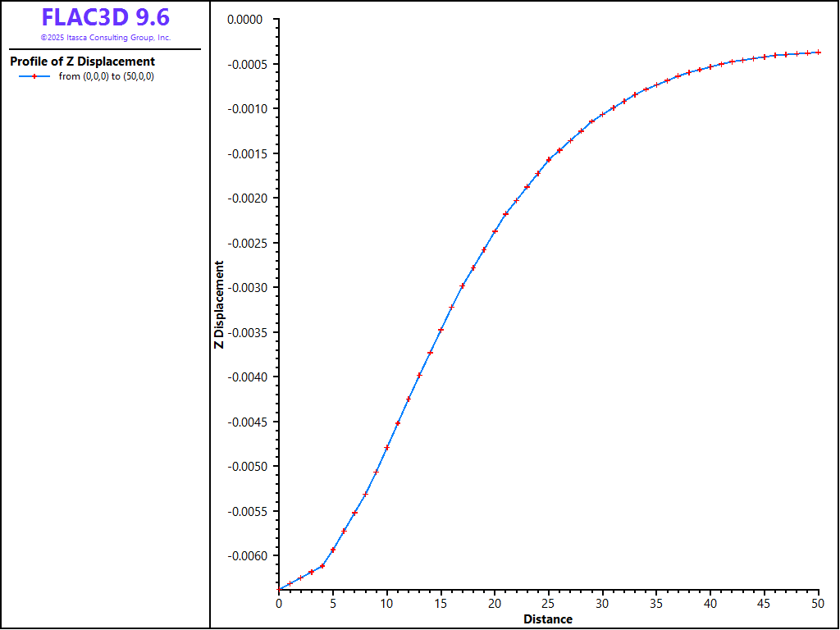Image resolution: width=840 pixels, height=630 pixels.
Task: Click the 0.0000 tick label on y-axis
Action: coord(252,19)
